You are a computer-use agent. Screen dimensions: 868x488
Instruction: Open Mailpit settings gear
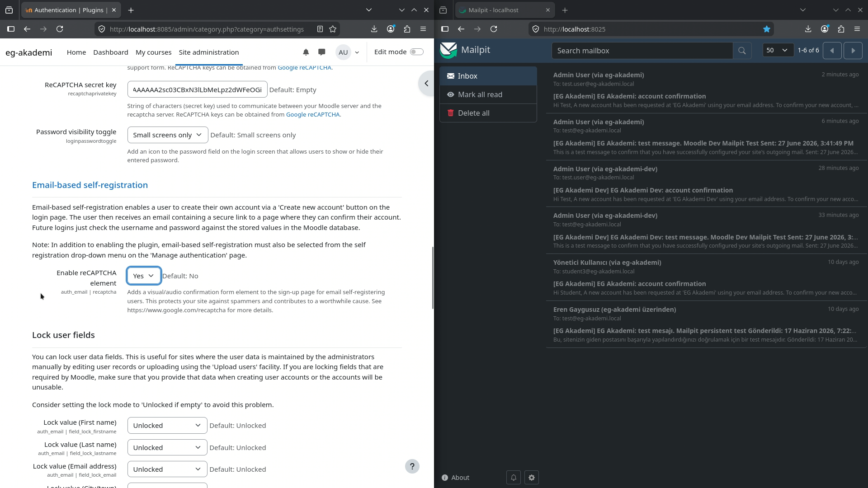[x=532, y=478]
